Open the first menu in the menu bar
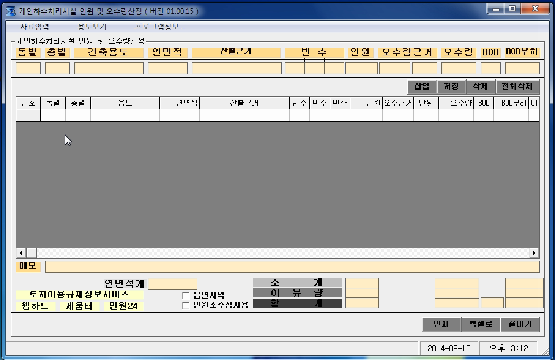The image size is (555, 360). [34, 27]
